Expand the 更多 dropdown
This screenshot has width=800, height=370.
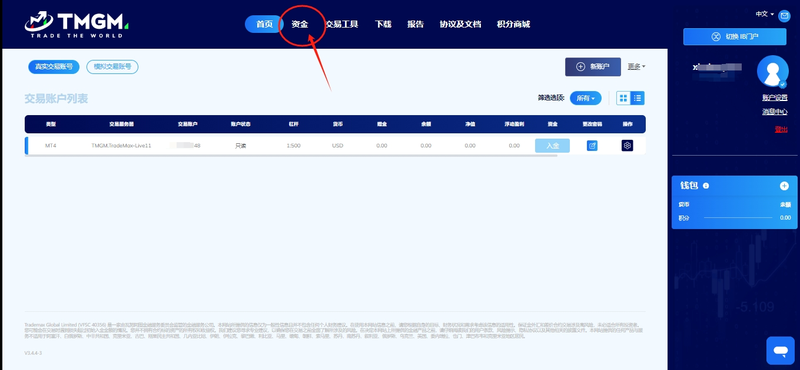tap(636, 66)
